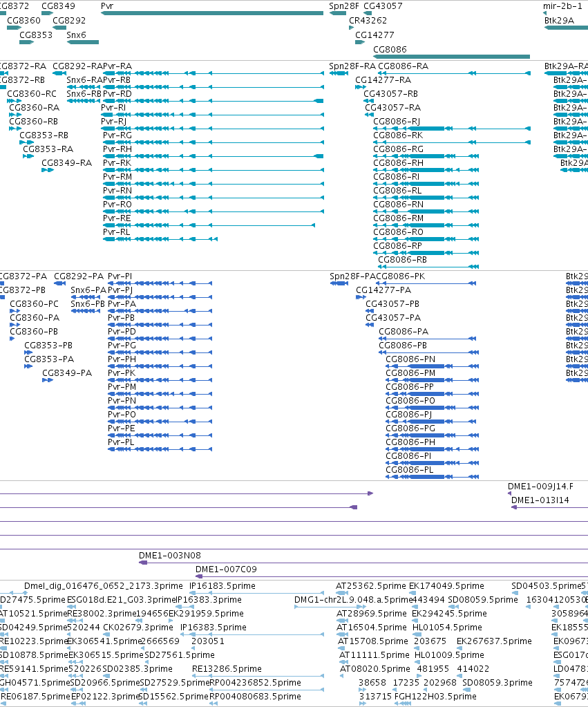Click the 'Pvr-PI' protein label
588x707 pixels.
(x=120, y=276)
